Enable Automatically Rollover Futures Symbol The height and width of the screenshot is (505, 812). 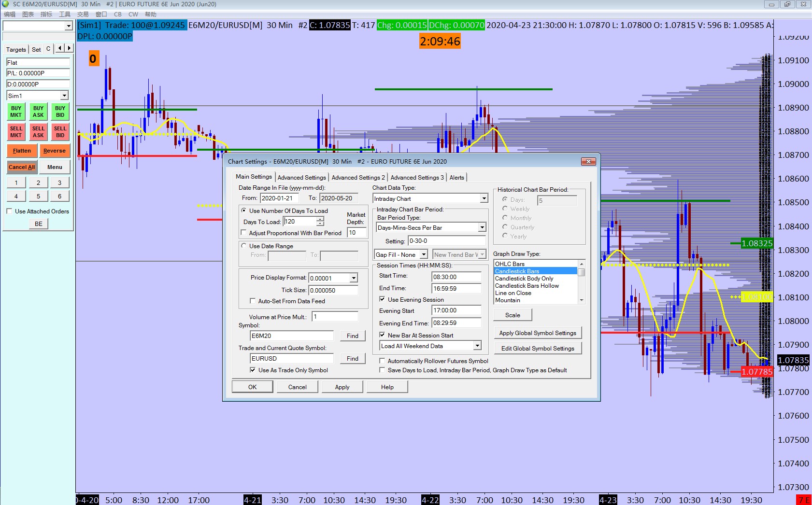tap(382, 361)
